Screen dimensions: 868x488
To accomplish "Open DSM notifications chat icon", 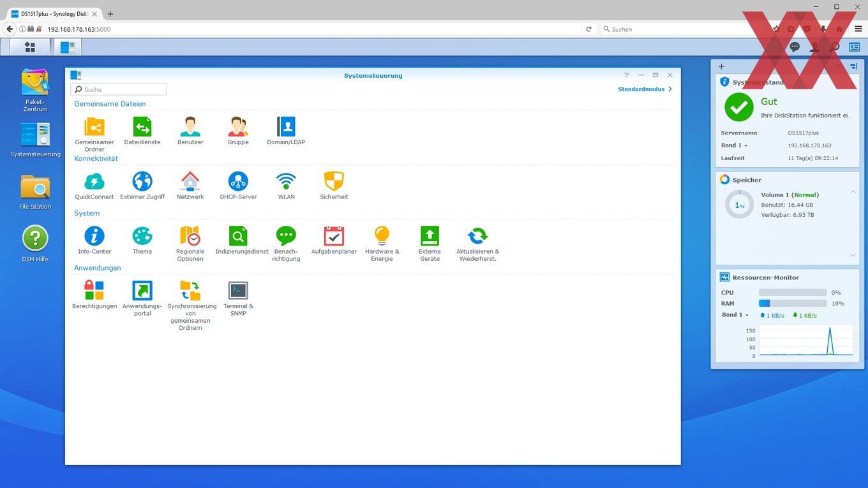I will tap(795, 47).
